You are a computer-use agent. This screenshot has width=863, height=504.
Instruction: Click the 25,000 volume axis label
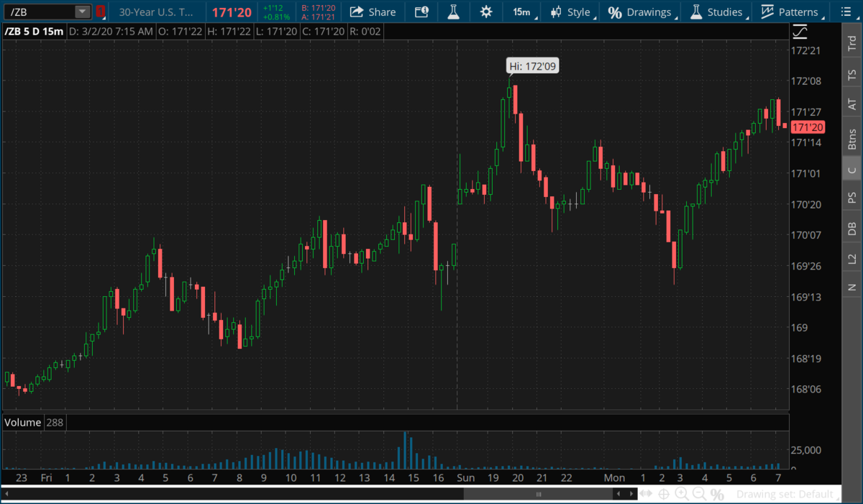pos(806,450)
